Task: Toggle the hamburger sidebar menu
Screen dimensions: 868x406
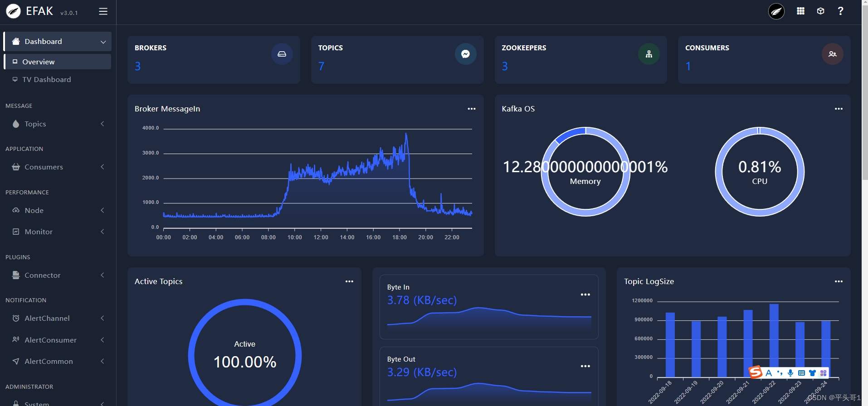Action: pyautogui.click(x=103, y=11)
